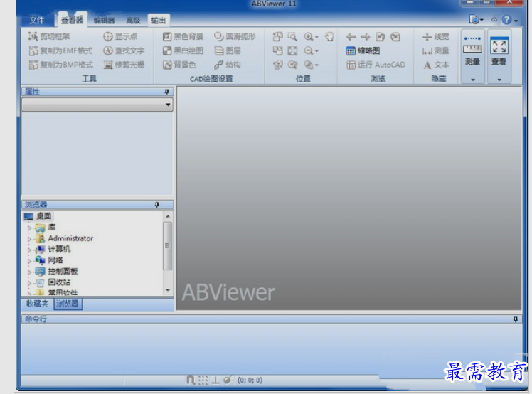
Task: Select the hand pan tool
Action: [329, 36]
